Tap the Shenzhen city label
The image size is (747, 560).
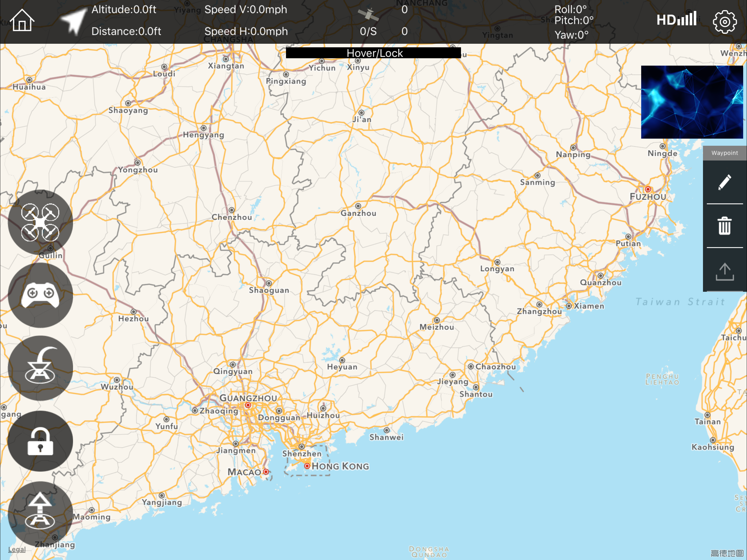point(302,454)
